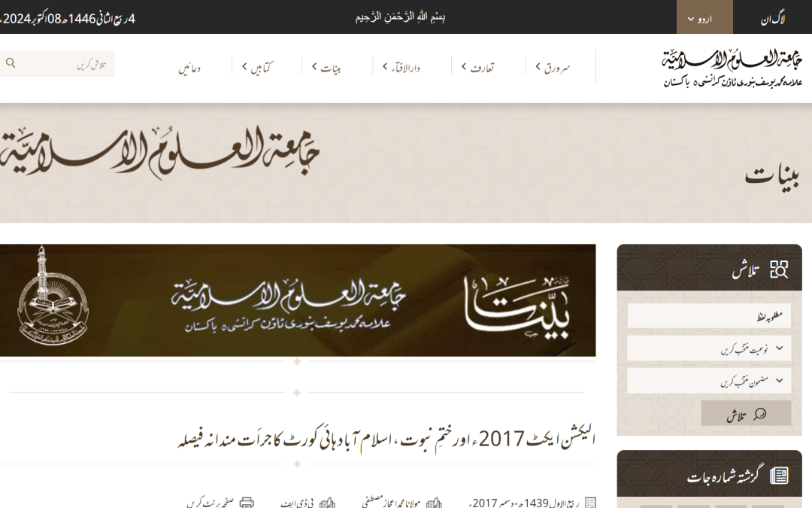Expand the سرورق menu

pos(553,67)
